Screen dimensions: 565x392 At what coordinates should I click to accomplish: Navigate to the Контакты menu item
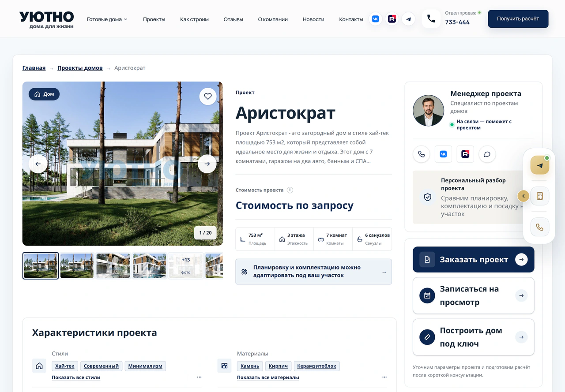[x=351, y=19]
